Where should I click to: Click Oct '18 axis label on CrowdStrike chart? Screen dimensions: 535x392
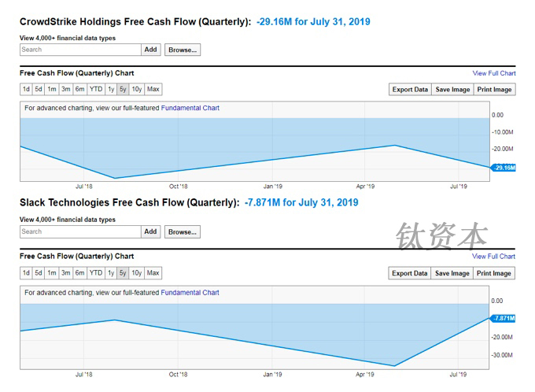[x=179, y=187]
